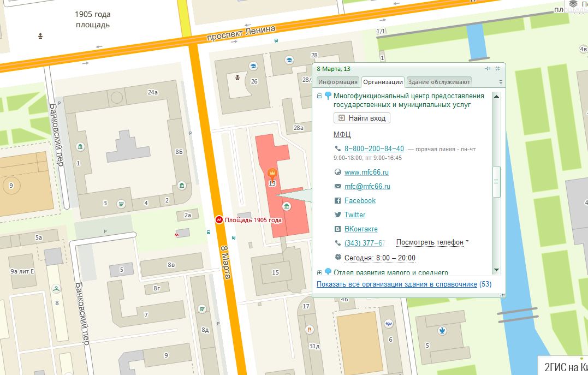Viewport: 588px width, 375px height.
Task: Click building number 15
Action: tap(275, 272)
